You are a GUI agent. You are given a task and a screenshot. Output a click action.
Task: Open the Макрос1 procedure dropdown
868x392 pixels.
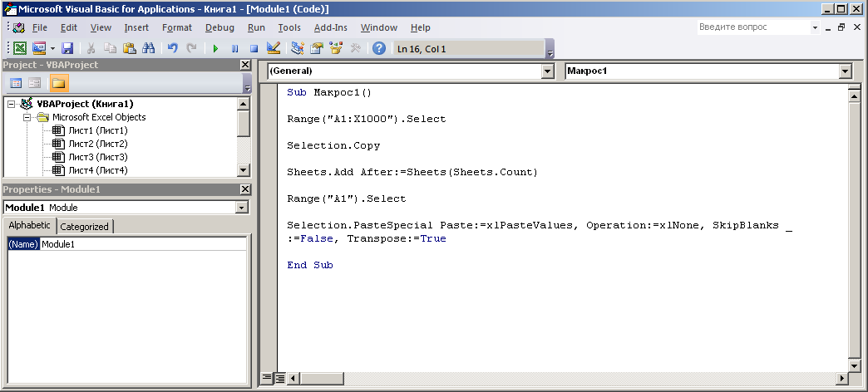point(845,71)
